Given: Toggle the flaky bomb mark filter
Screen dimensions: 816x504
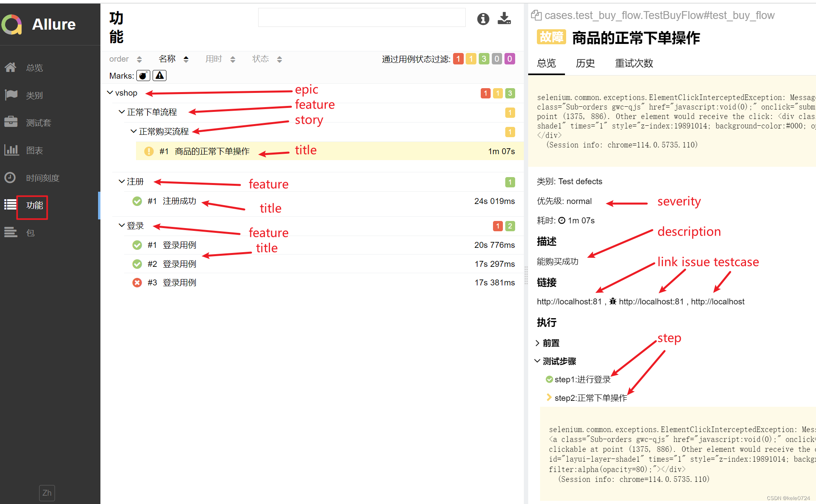Looking at the screenshot, I should pos(143,76).
